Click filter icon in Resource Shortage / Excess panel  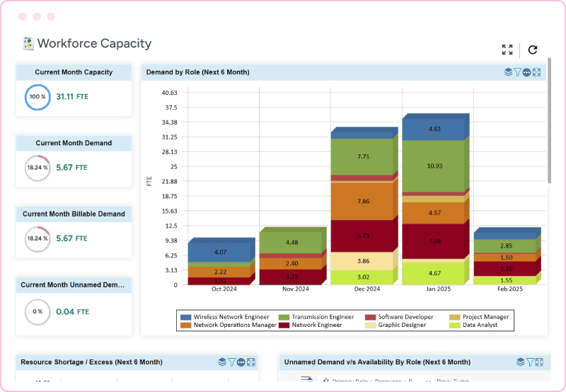coord(232,362)
